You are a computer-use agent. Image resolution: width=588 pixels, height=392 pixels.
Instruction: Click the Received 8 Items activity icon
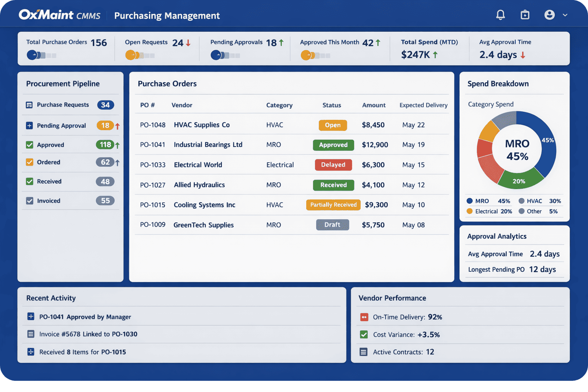[31, 352]
